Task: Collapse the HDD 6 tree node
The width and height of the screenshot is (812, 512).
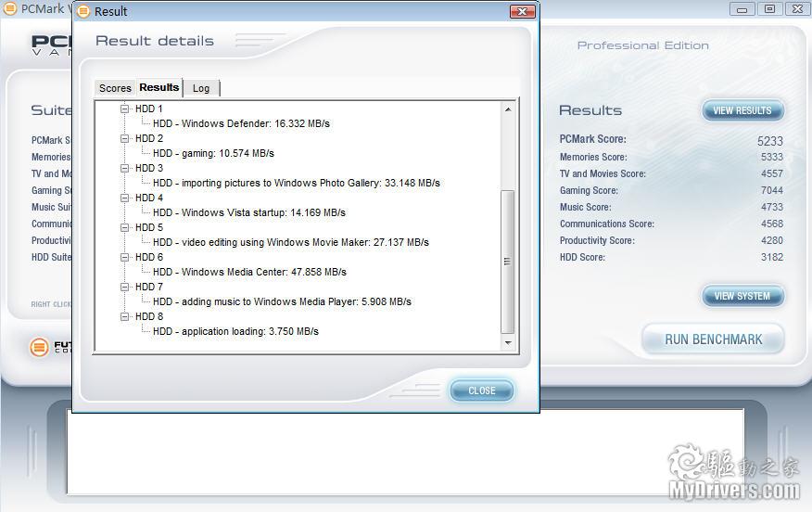Action: pyautogui.click(x=125, y=257)
